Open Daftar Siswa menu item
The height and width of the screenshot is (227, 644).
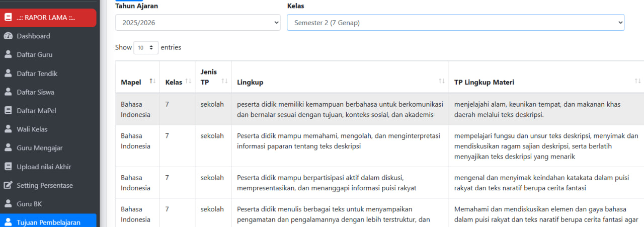[x=48, y=92]
